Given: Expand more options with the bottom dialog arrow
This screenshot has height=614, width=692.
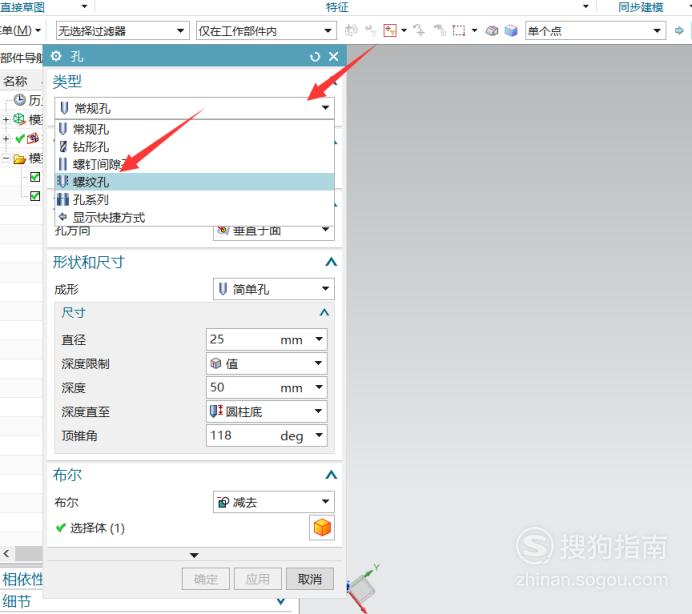Looking at the screenshot, I should click(194, 555).
